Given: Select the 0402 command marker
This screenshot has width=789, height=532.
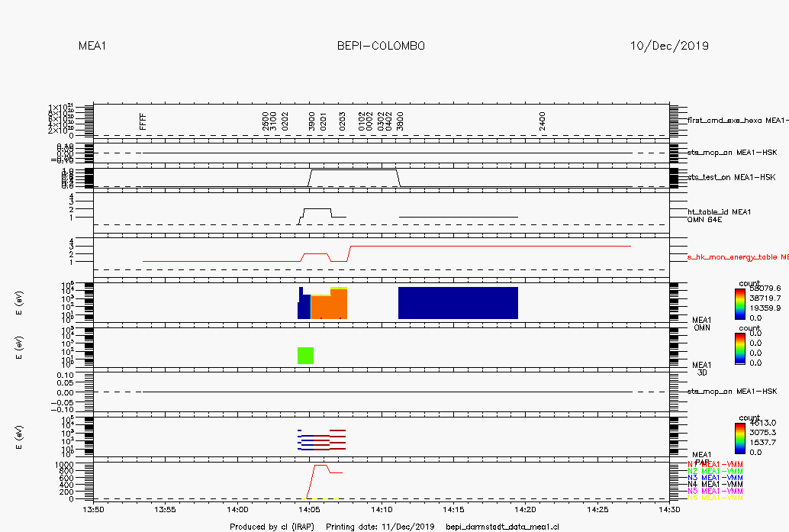Looking at the screenshot, I should 389,122.
